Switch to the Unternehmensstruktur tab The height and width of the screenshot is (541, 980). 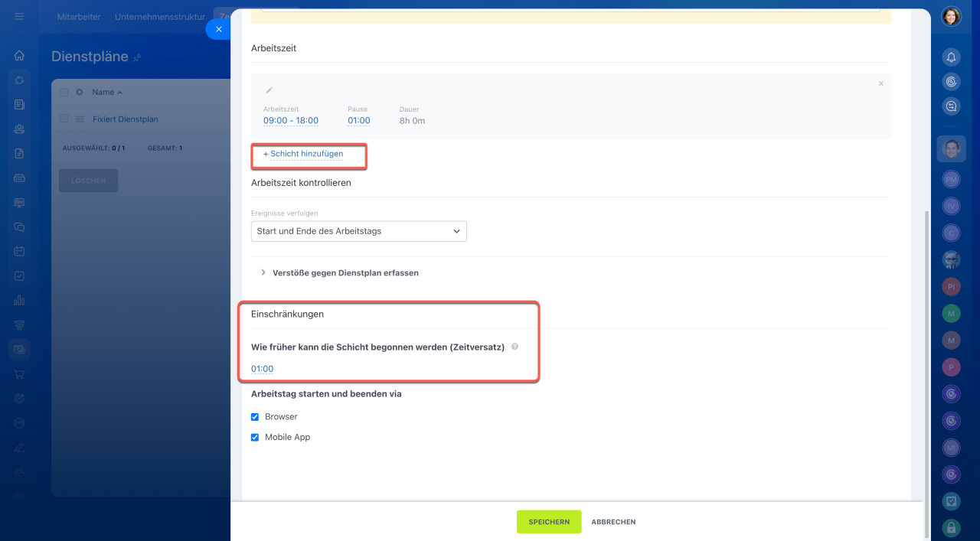158,17
